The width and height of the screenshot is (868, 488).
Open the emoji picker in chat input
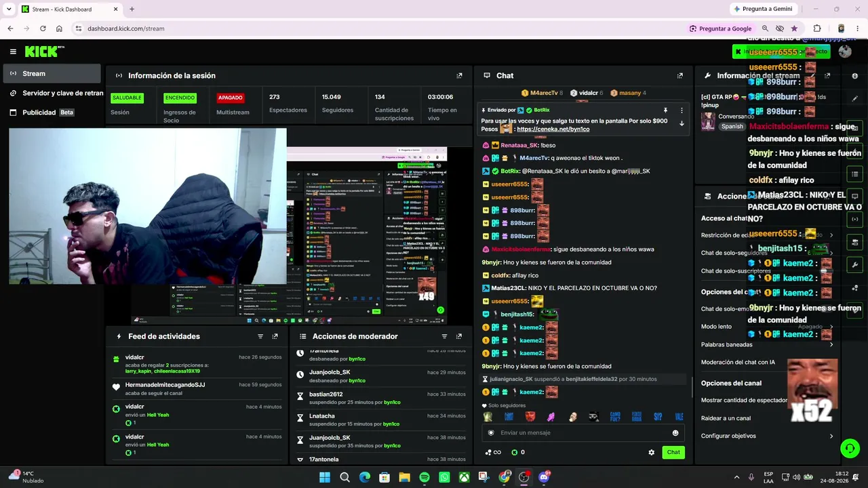pos(675,432)
